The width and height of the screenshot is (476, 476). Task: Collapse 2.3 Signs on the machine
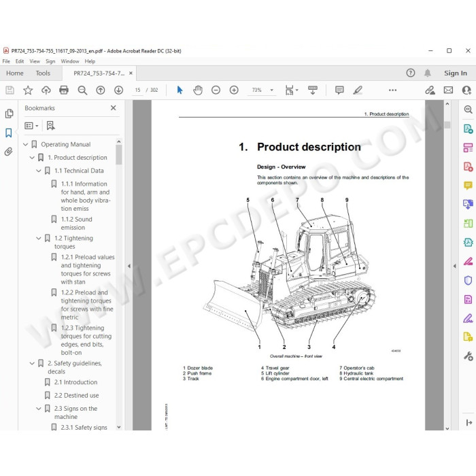[x=39, y=409]
